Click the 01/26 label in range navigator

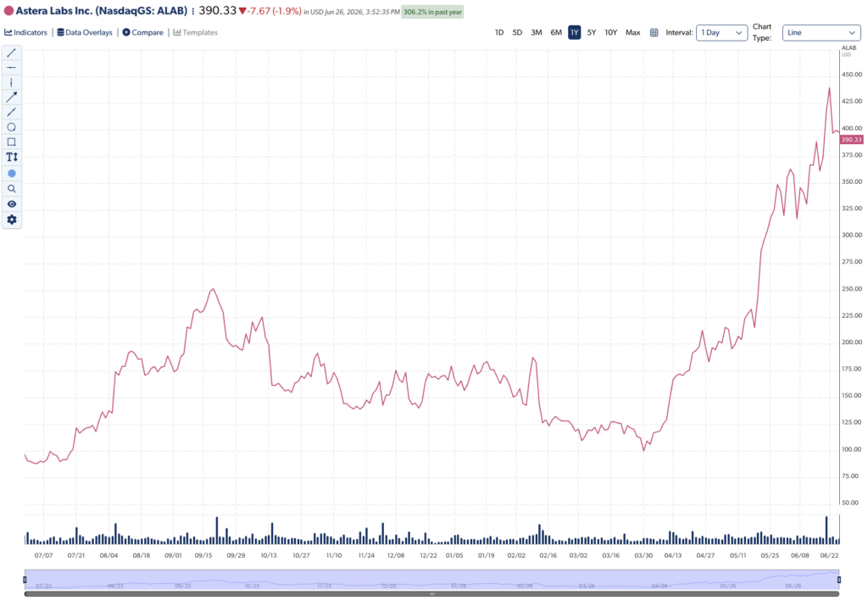click(459, 586)
